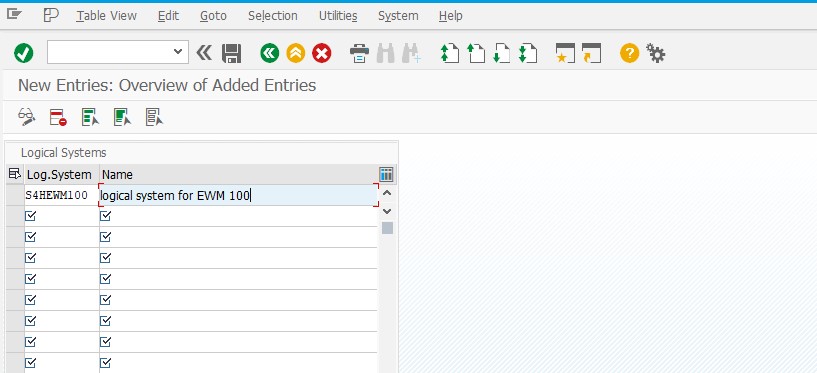Open the Edit menu
The width and height of the screenshot is (817, 373).
click(x=168, y=16)
